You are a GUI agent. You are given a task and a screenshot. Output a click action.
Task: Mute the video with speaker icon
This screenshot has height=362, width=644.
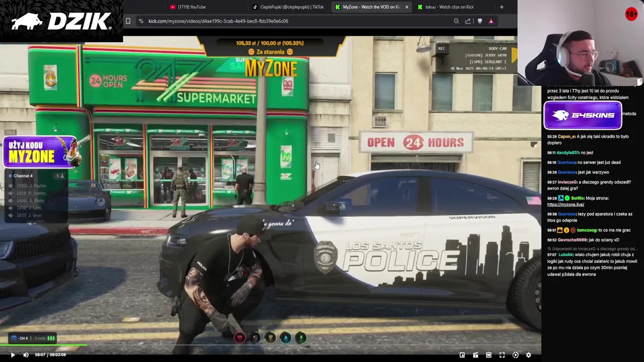point(26,355)
